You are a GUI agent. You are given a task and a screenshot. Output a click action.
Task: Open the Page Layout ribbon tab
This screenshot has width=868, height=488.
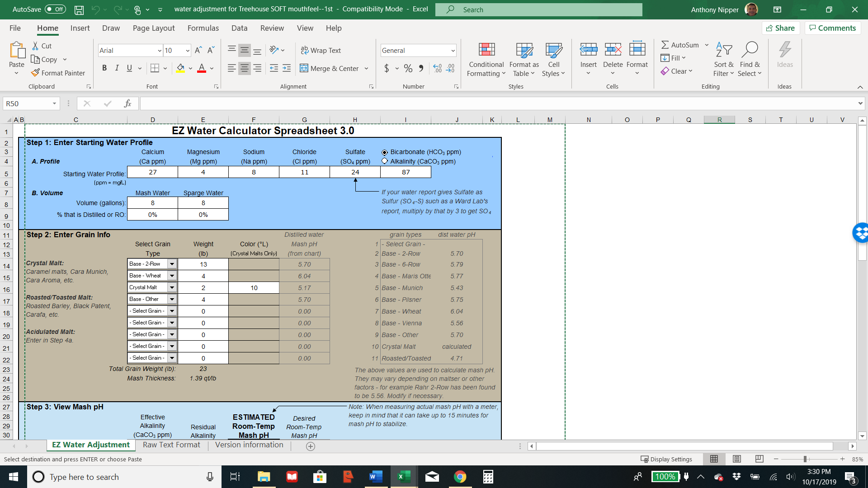[x=154, y=28]
